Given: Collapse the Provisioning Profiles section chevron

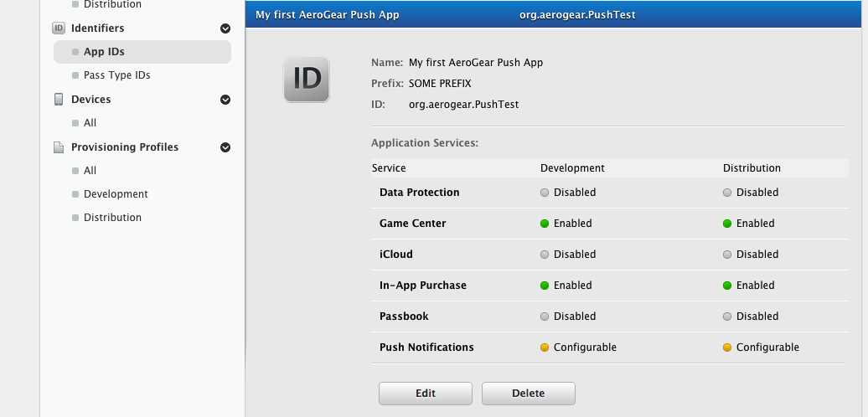Looking at the screenshot, I should click(x=225, y=147).
